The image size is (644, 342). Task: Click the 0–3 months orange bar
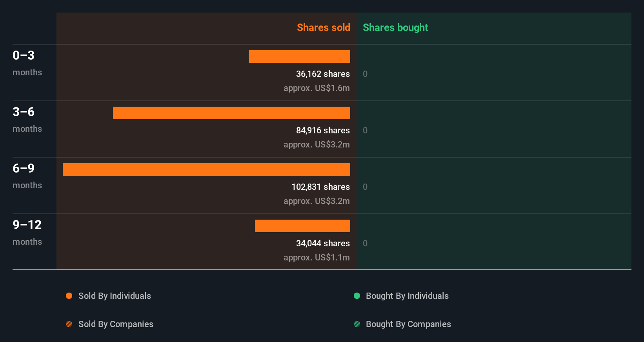click(300, 56)
